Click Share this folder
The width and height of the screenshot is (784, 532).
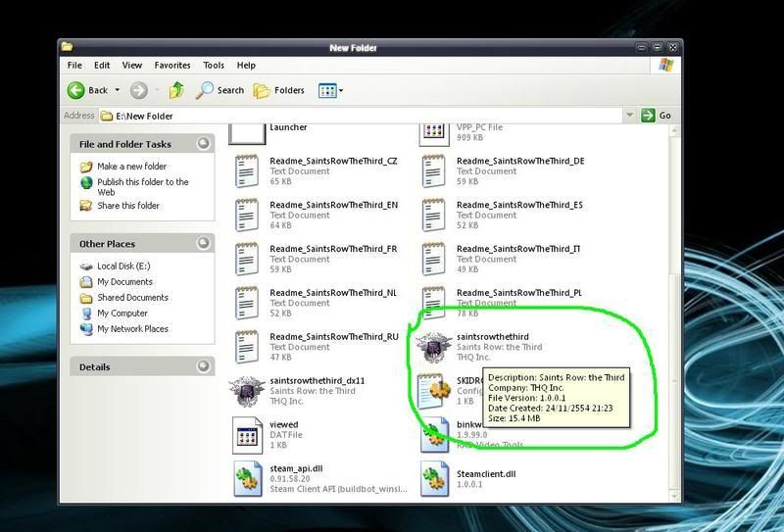(x=128, y=206)
